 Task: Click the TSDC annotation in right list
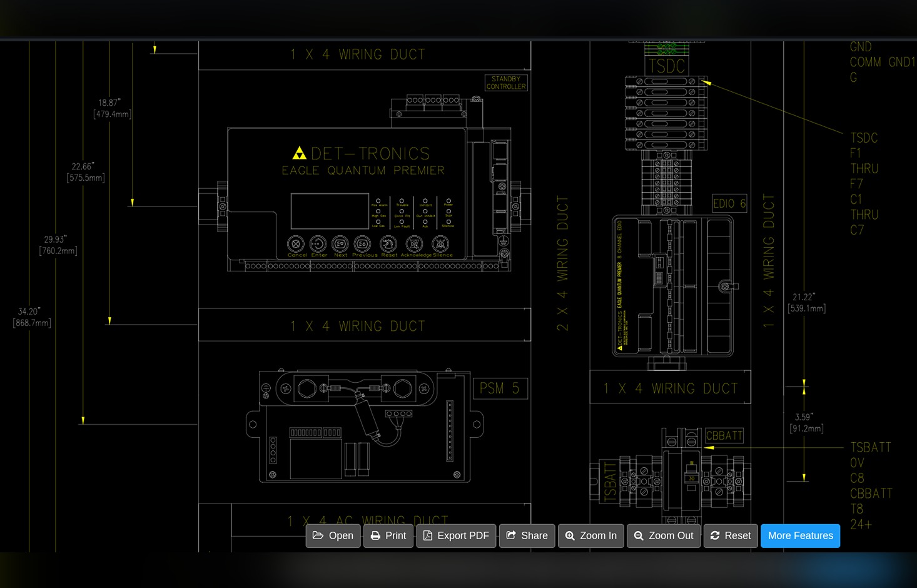pyautogui.click(x=864, y=138)
